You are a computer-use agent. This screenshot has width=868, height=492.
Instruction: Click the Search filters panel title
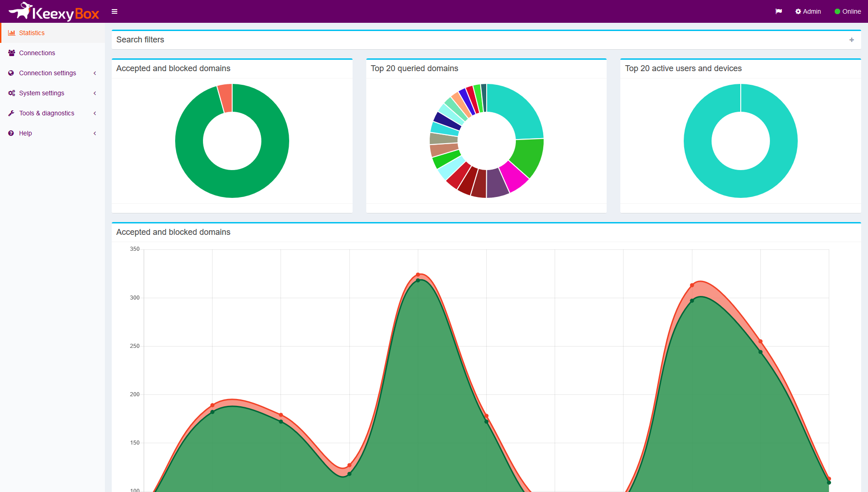pos(140,40)
